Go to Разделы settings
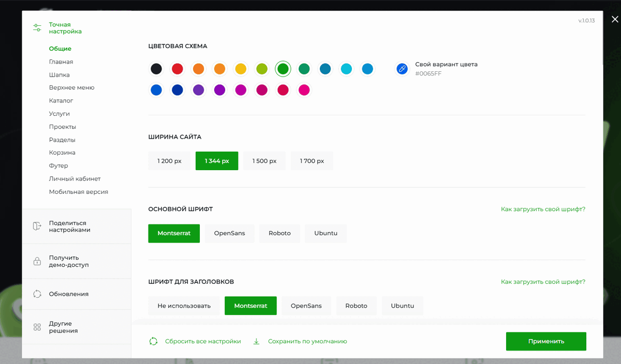The width and height of the screenshot is (621, 364). (x=62, y=140)
